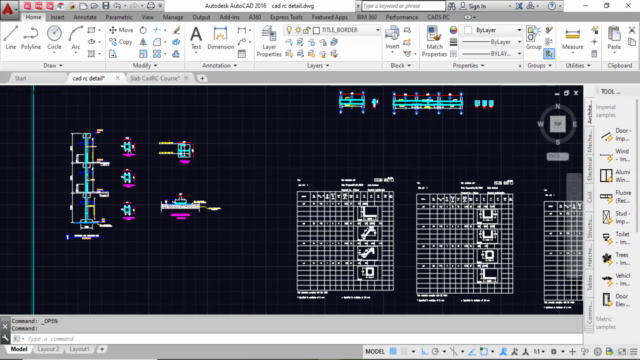Open the Annotate ribbon tab
Screen dimensions: 640x360
tap(85, 17)
